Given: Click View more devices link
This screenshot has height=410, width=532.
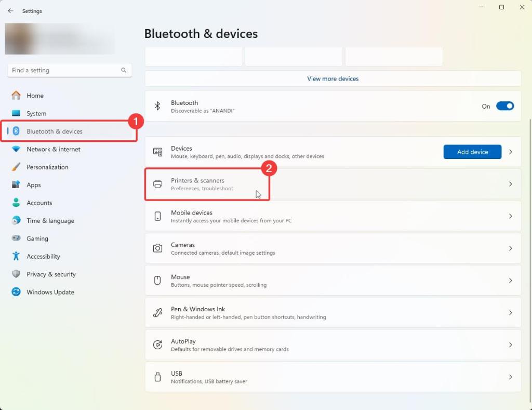Looking at the screenshot, I should [333, 79].
